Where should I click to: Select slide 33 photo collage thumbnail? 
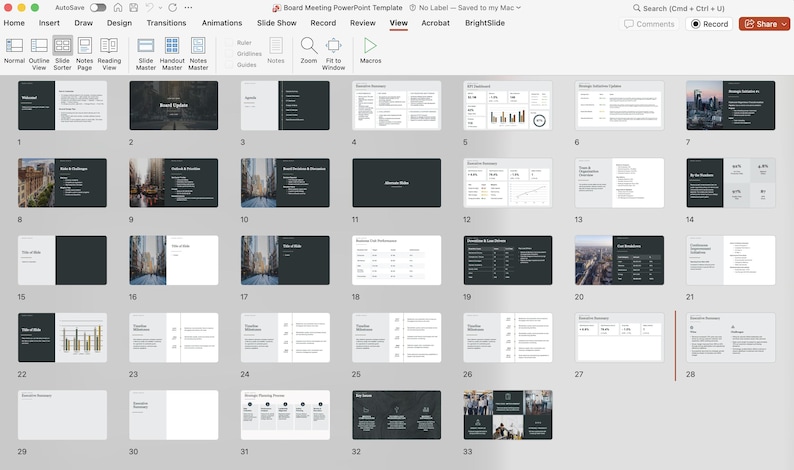[508, 415]
